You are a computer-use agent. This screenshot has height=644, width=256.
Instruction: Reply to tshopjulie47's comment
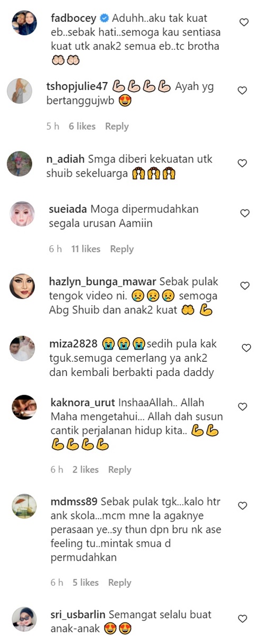click(117, 126)
